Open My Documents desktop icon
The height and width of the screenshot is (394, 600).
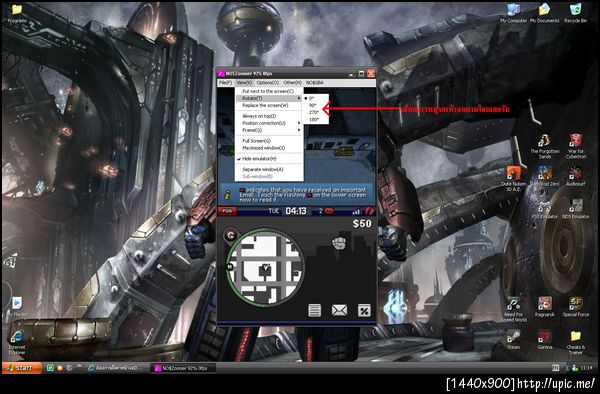point(544,13)
